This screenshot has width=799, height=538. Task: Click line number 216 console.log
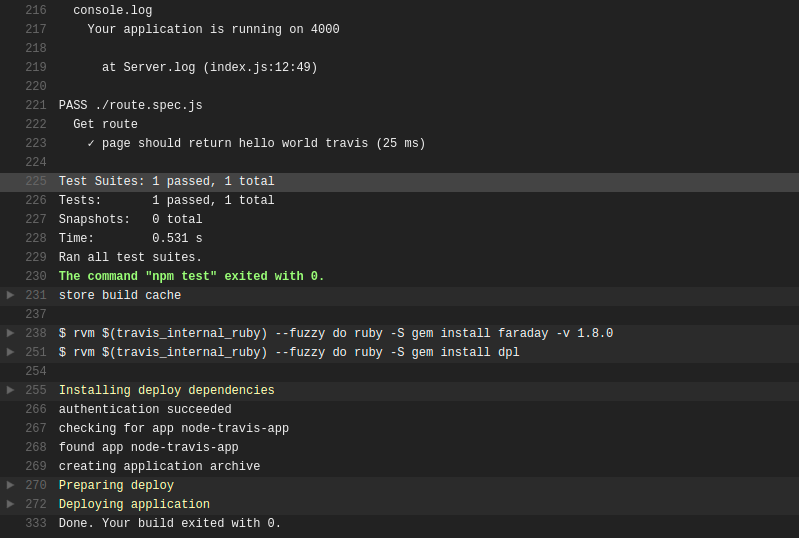click(x=36, y=10)
